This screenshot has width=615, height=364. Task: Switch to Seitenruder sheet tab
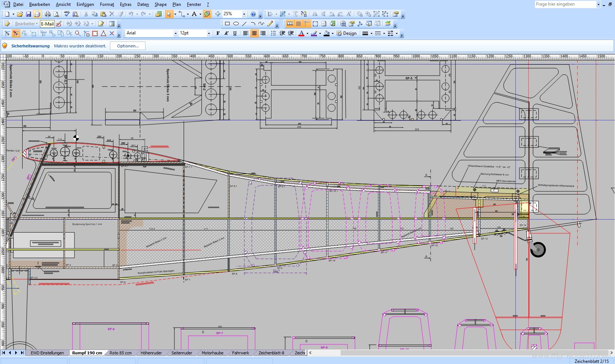tap(182, 353)
